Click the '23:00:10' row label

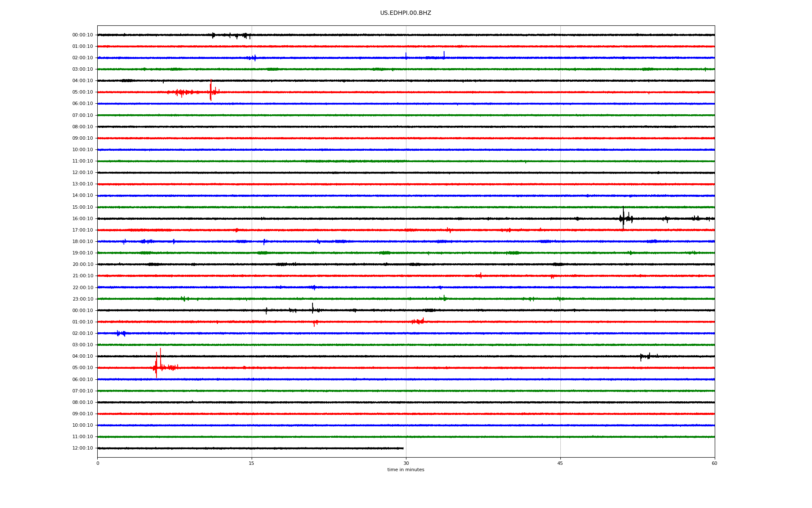[82, 299]
